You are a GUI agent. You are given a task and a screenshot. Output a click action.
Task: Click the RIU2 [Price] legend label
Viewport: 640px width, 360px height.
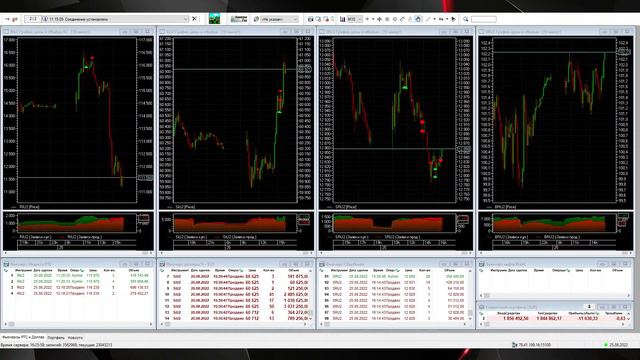point(29,207)
